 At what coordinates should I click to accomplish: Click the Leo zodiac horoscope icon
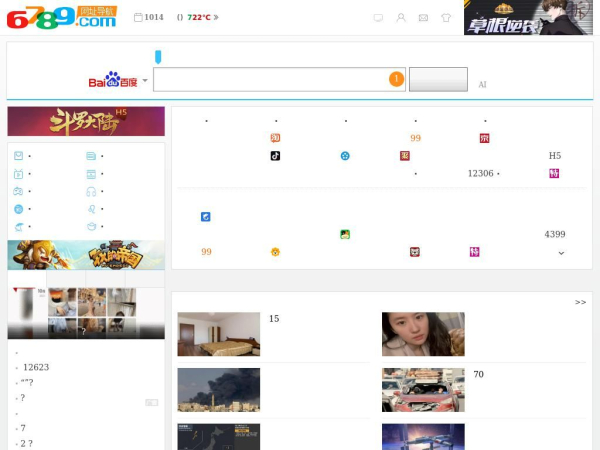pyautogui.click(x=91, y=209)
